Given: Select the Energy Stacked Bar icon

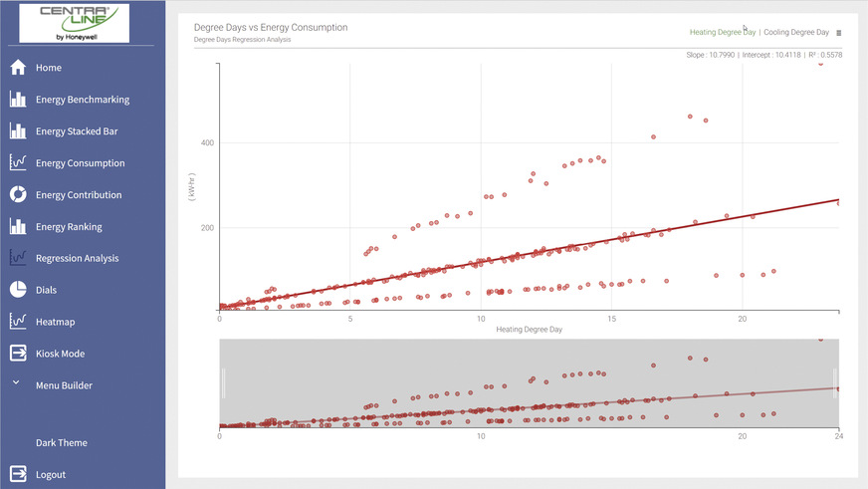Looking at the screenshot, I should tap(17, 131).
